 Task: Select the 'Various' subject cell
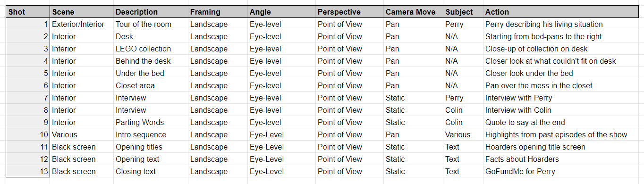463,135
